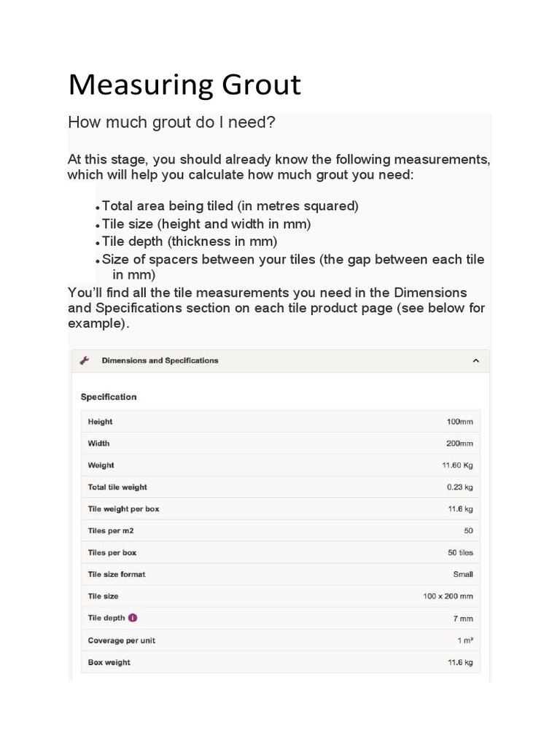Click the 7 mm tile depth value
Viewport: 560px width, 747px height.
pyautogui.click(x=462, y=619)
